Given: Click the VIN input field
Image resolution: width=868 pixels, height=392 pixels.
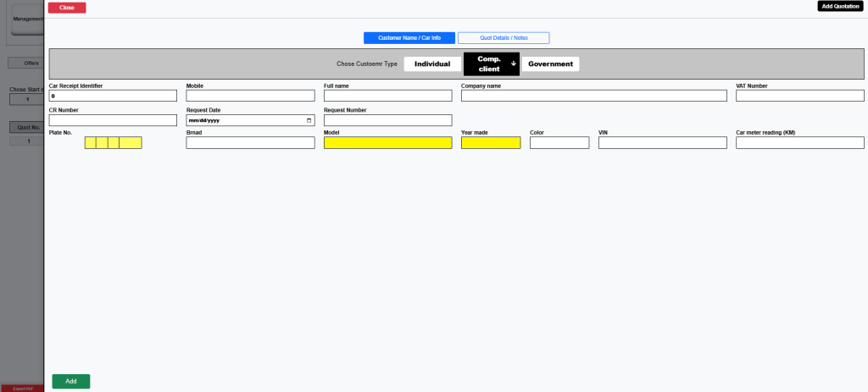Looking at the screenshot, I should [663, 142].
